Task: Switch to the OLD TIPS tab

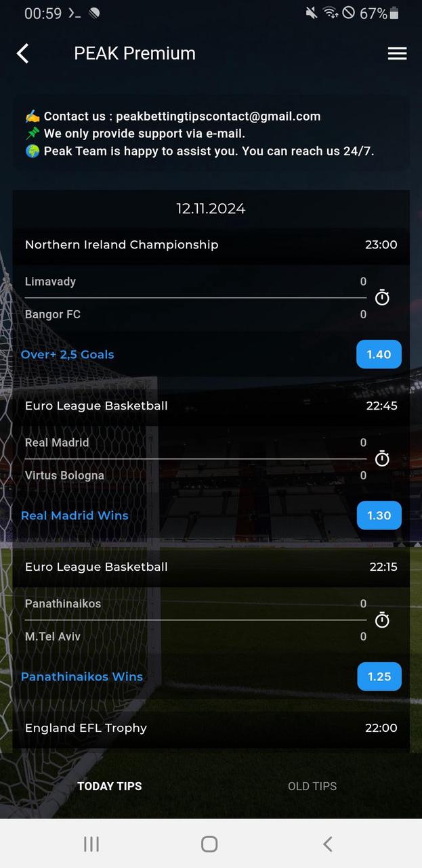Action: coord(312,786)
